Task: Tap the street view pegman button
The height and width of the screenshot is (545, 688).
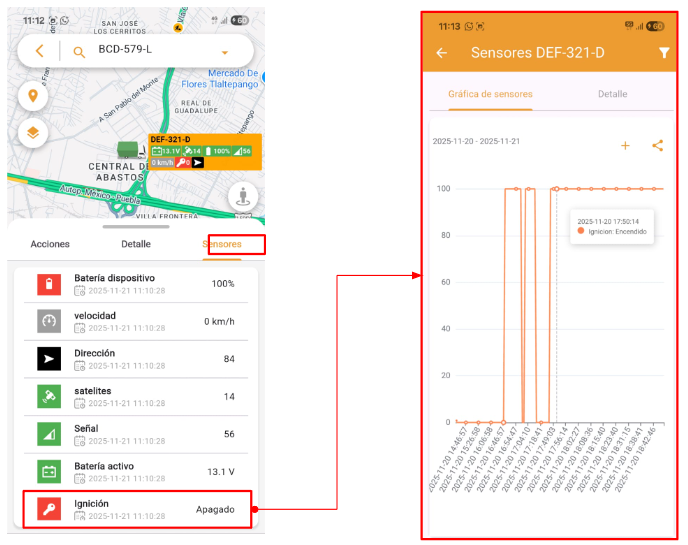Action: pos(243,196)
